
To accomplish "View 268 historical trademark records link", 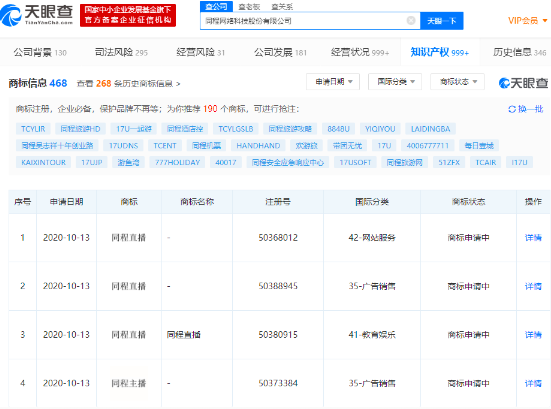I will tap(128, 84).
